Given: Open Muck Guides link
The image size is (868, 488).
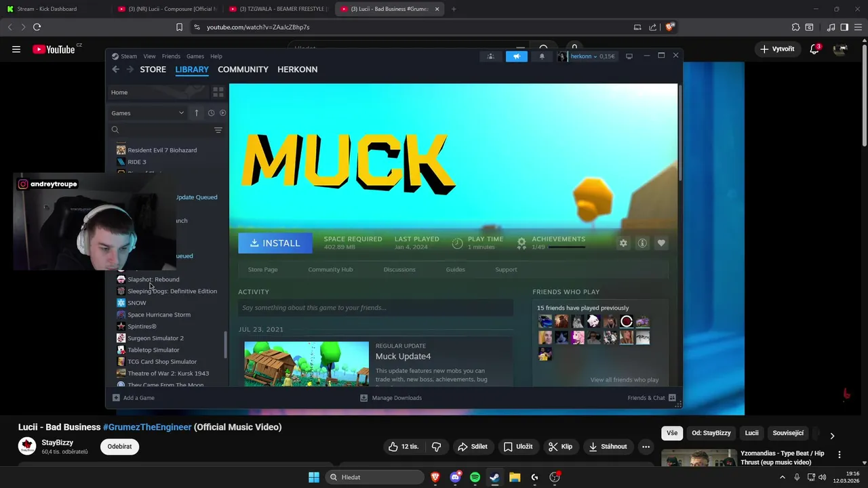Looking at the screenshot, I should click(x=455, y=270).
